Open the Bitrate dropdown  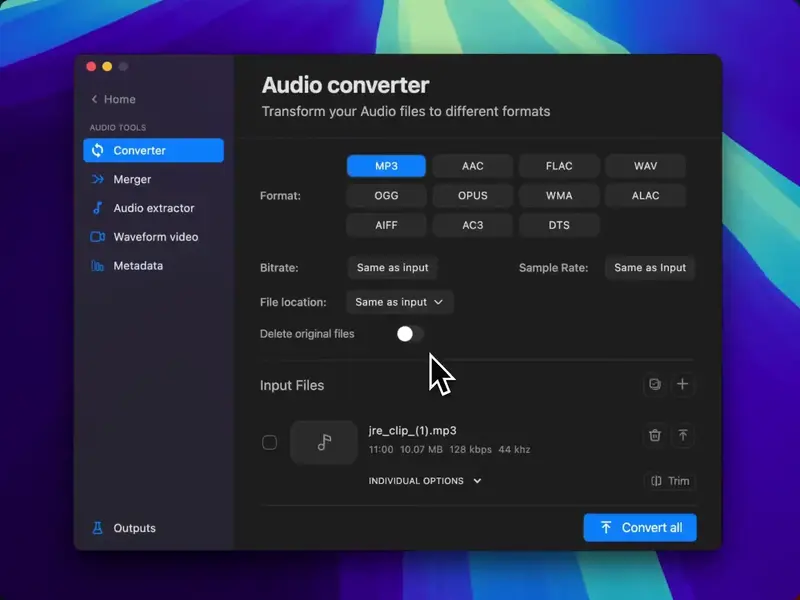pyautogui.click(x=392, y=268)
